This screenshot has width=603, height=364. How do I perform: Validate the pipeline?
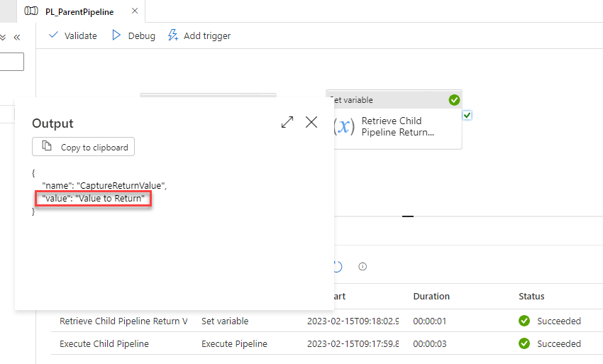(x=73, y=35)
